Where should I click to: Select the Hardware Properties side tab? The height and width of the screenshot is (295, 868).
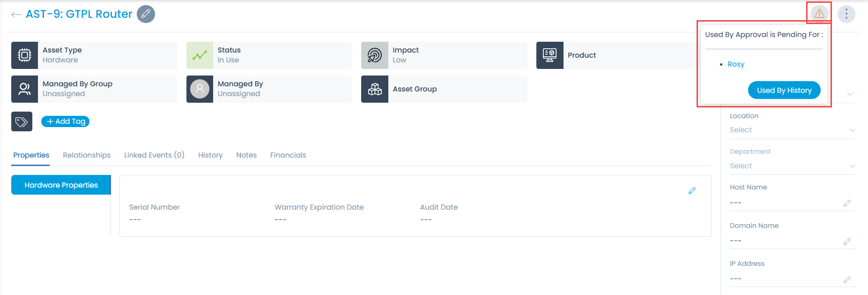pos(61,185)
